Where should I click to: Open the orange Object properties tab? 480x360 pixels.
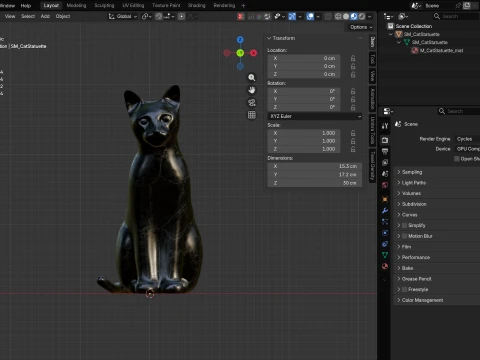[x=385, y=199]
